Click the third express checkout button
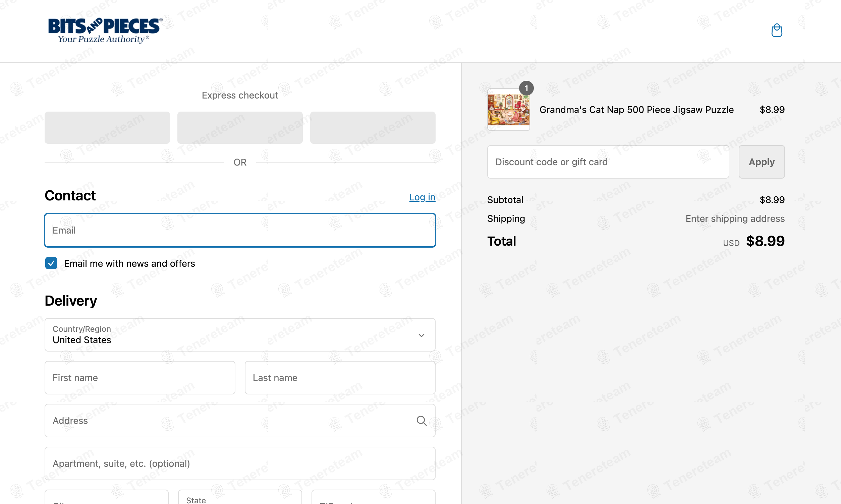 [x=373, y=128]
